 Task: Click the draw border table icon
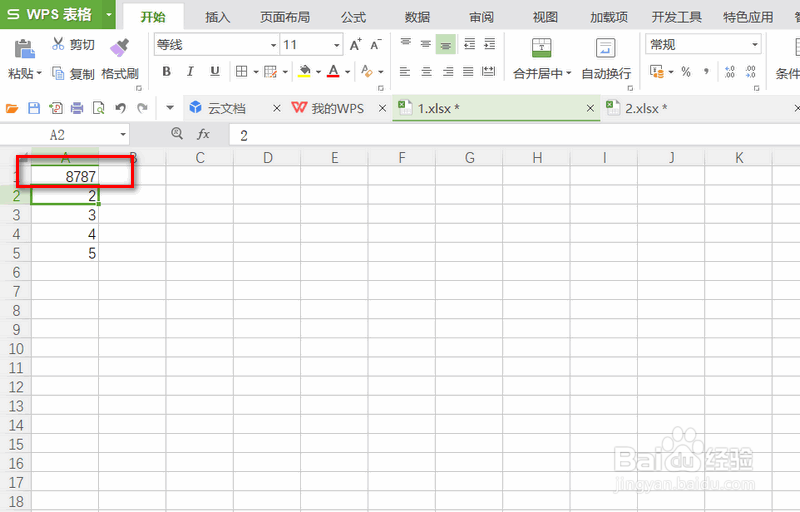[270, 72]
